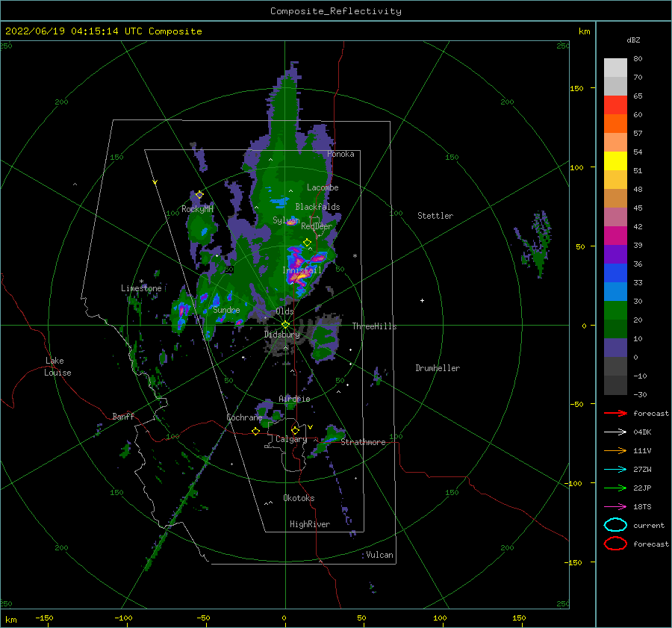Select the Banff label
Image resolution: width=672 pixels, height=628 pixels.
pos(123,416)
